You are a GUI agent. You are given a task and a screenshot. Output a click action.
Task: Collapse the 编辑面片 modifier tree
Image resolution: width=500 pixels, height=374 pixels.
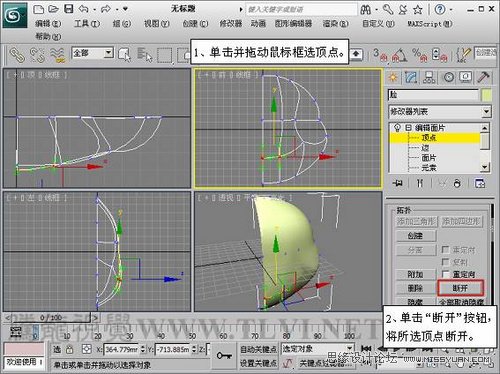tap(408, 128)
